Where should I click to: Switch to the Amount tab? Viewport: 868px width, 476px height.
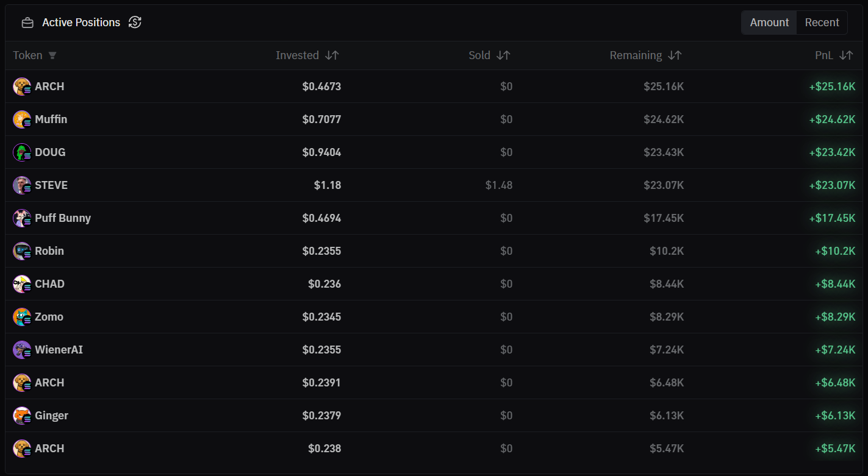(x=769, y=23)
